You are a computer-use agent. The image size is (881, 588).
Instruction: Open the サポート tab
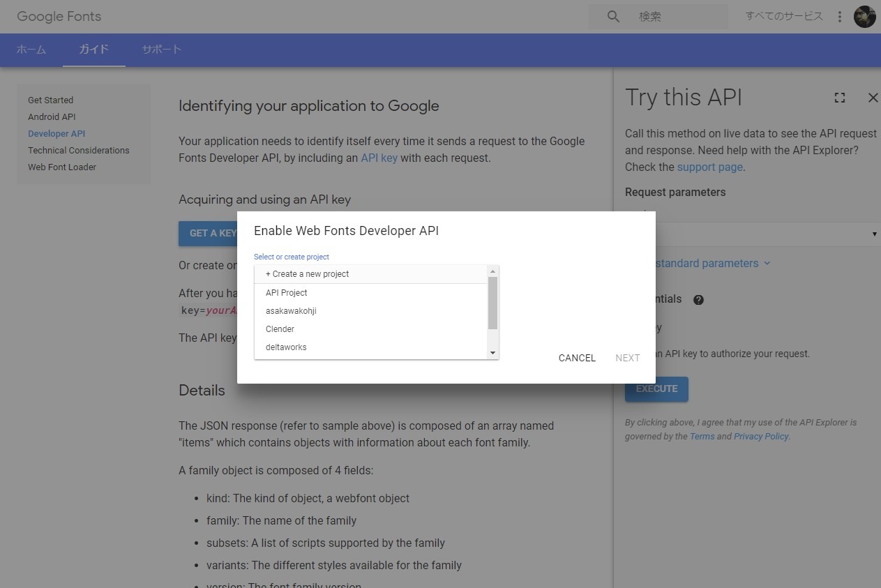pos(162,50)
